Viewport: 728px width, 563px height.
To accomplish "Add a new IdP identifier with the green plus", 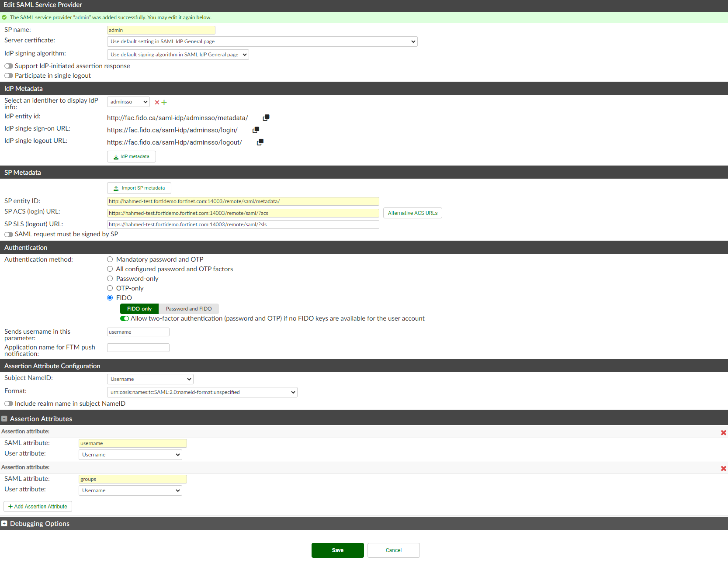I will click(x=163, y=102).
